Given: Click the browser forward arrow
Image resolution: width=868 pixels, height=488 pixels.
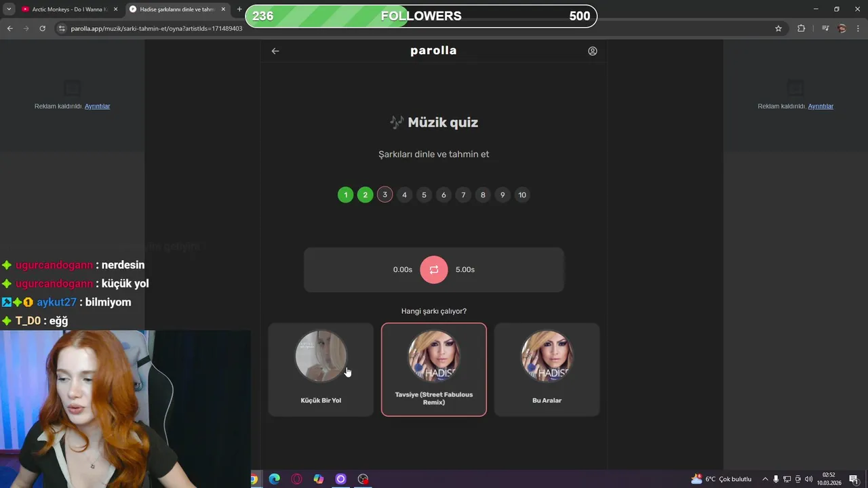Looking at the screenshot, I should tap(26, 28).
